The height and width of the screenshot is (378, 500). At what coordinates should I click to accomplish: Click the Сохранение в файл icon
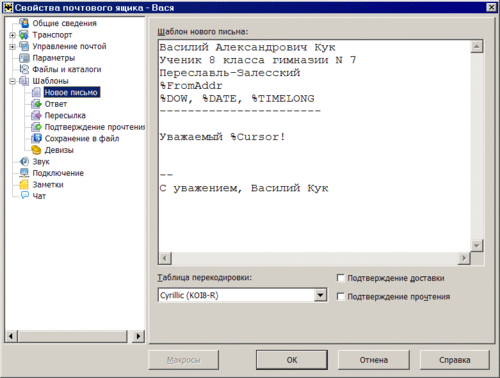(x=36, y=138)
